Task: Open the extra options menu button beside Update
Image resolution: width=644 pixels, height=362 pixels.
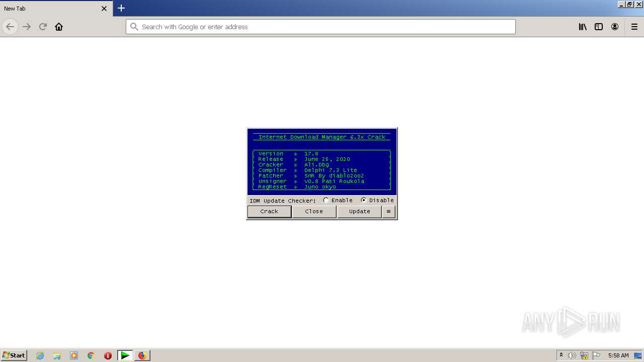Action: [388, 212]
